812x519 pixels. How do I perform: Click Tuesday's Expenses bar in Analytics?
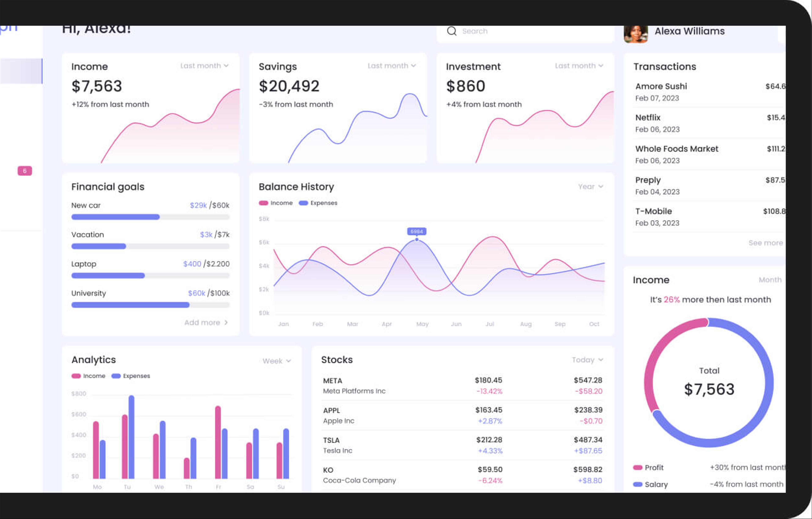[132, 437]
